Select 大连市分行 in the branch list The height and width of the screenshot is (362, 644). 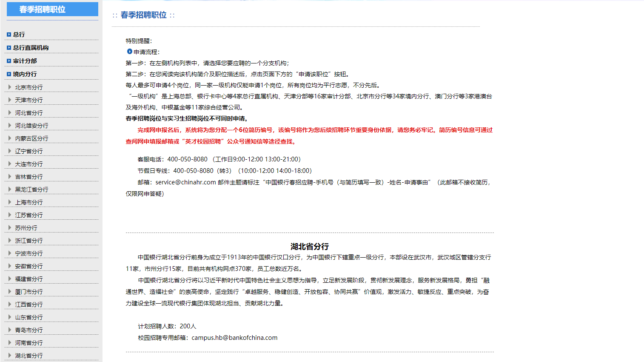pos(29,164)
